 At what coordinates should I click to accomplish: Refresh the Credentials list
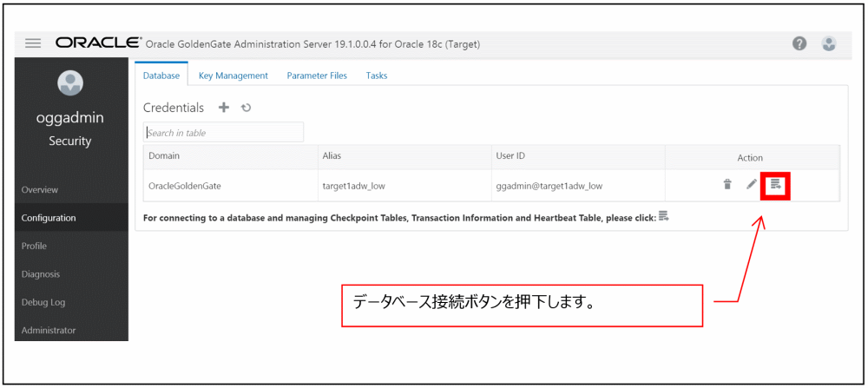pos(247,108)
